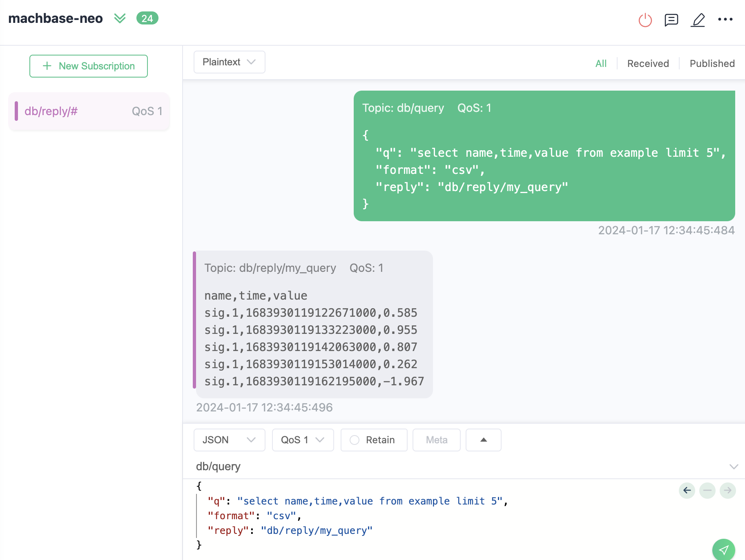Open the Plaintext format dropdown
Image resolution: width=745 pixels, height=560 pixels.
coord(229,62)
